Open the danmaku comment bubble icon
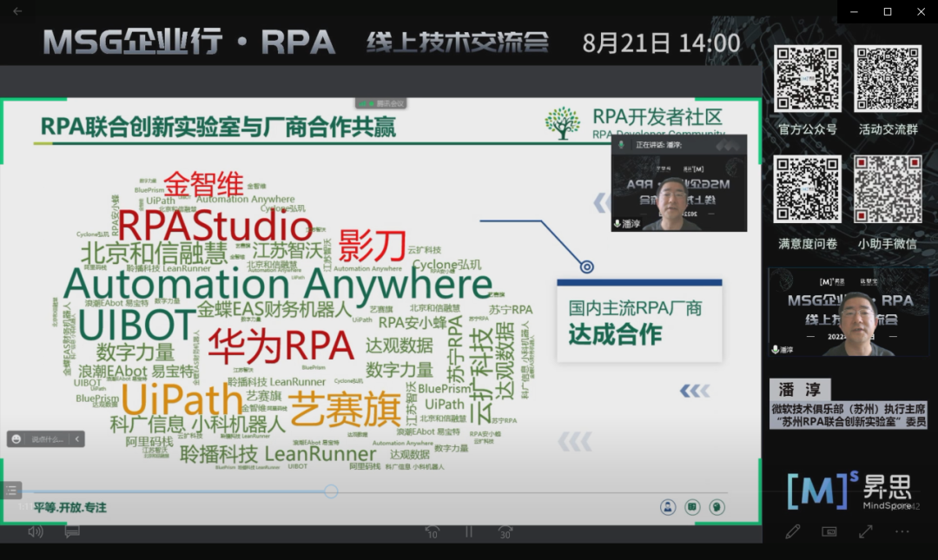This screenshot has height=560, width=938. (x=73, y=531)
